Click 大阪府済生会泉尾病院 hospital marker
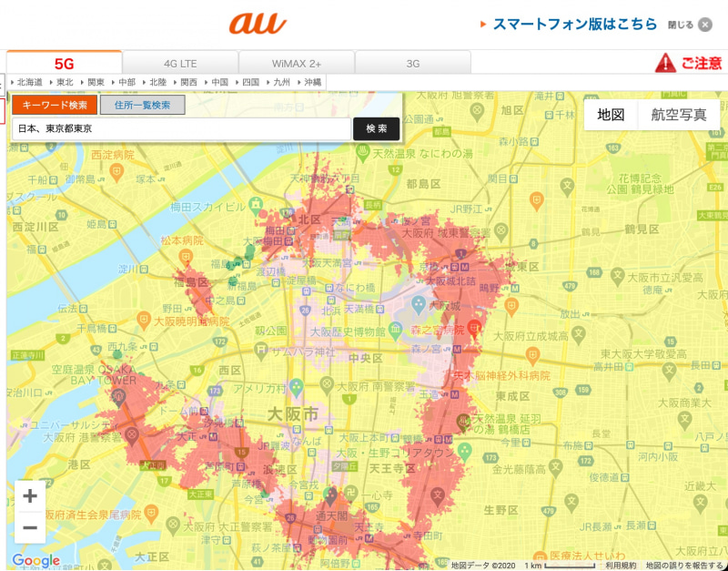Viewport: 728px width, 571px height. (150, 514)
